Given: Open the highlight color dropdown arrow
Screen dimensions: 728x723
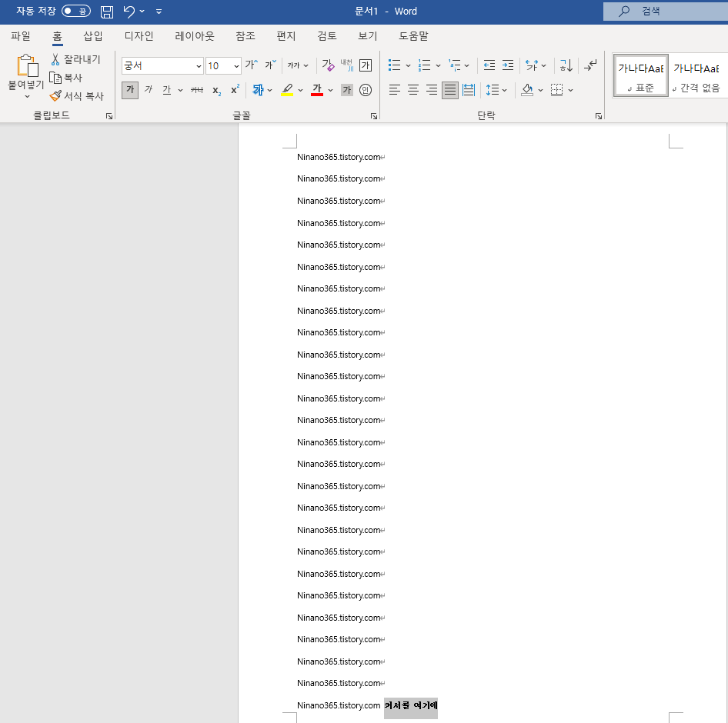Looking at the screenshot, I should (300, 91).
